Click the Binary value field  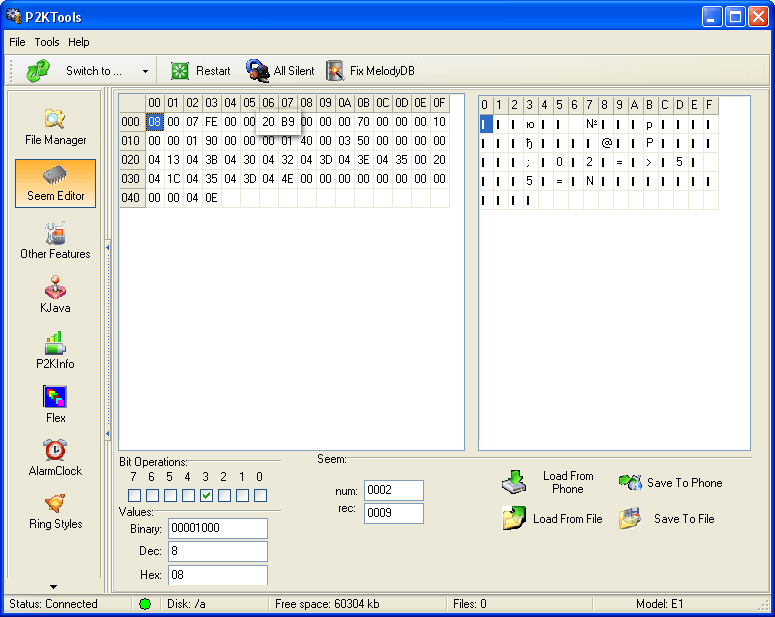[218, 528]
